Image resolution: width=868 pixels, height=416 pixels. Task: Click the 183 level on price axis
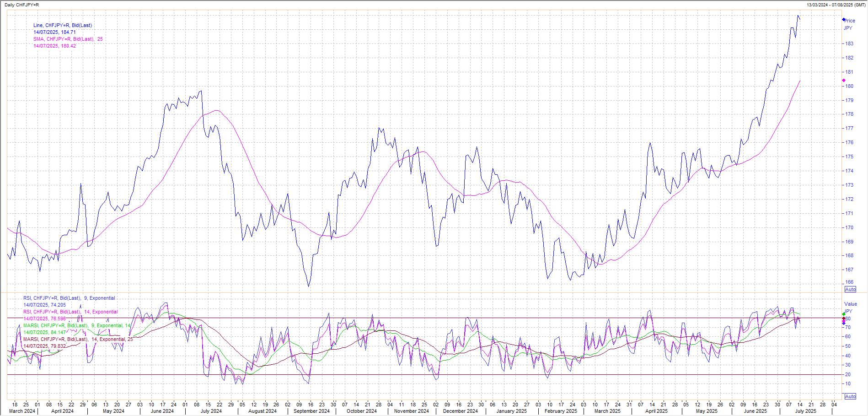coord(849,44)
